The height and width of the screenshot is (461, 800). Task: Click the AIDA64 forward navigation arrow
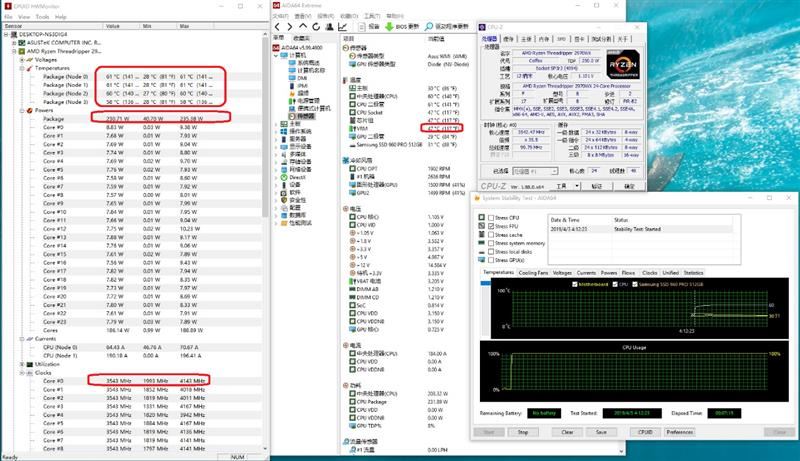(289, 27)
